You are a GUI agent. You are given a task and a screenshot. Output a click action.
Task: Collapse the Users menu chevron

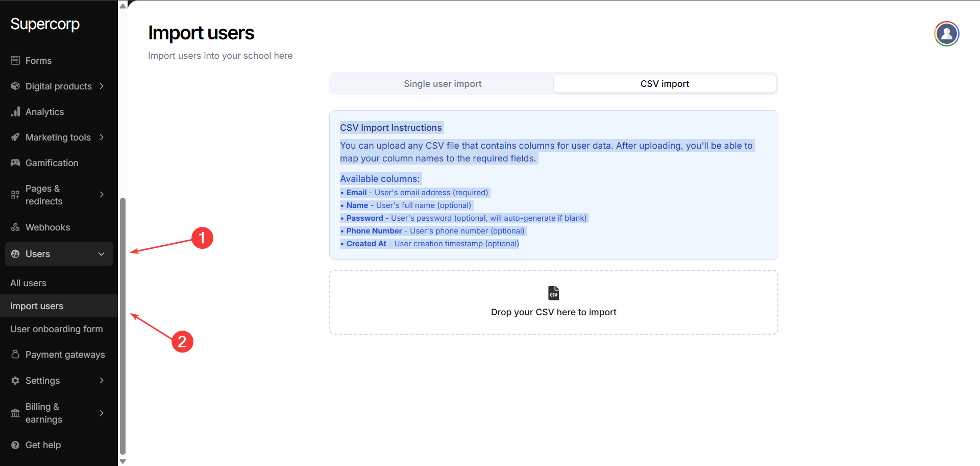pyautogui.click(x=101, y=254)
